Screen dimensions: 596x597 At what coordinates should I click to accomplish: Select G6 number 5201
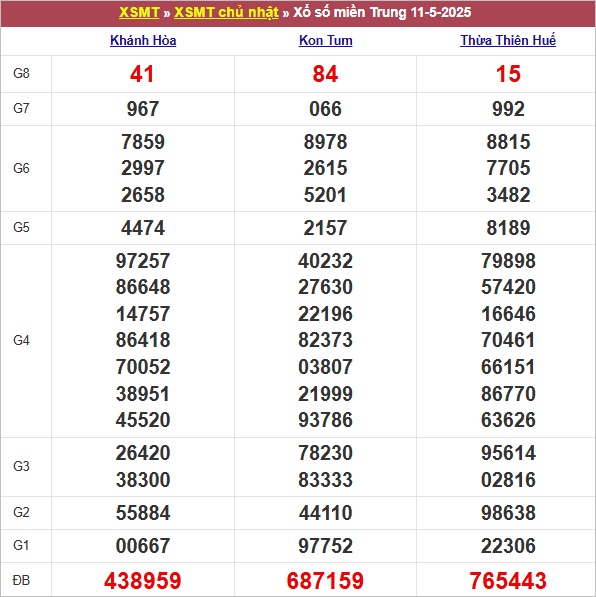[x=325, y=195]
